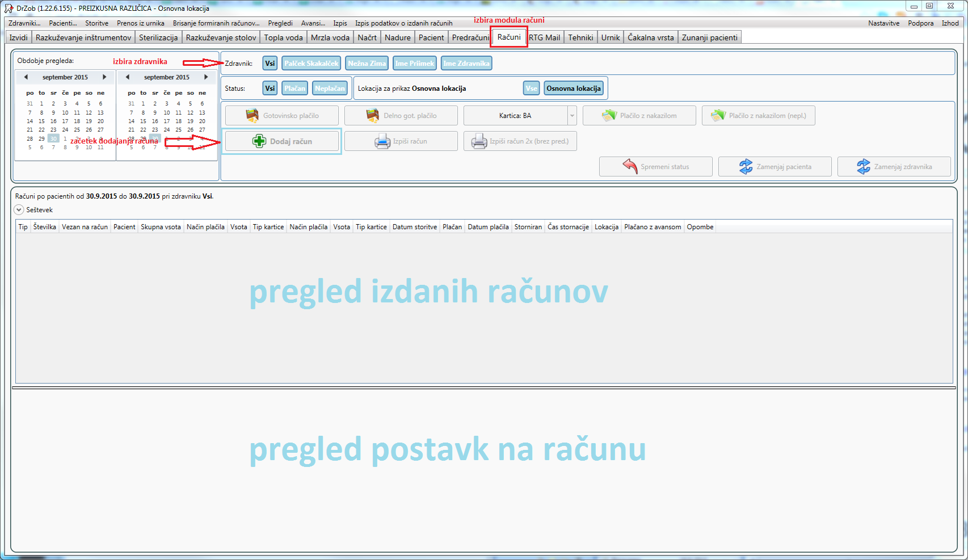Sort by the Datum storitve column header
This screenshot has width=968, height=560.
click(x=414, y=227)
